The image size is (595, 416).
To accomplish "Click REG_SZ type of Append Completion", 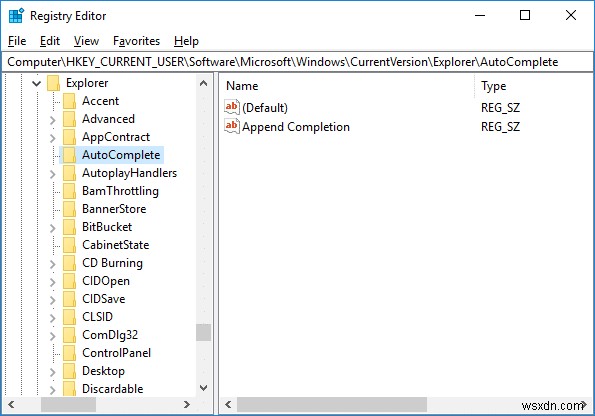I will 501,127.
